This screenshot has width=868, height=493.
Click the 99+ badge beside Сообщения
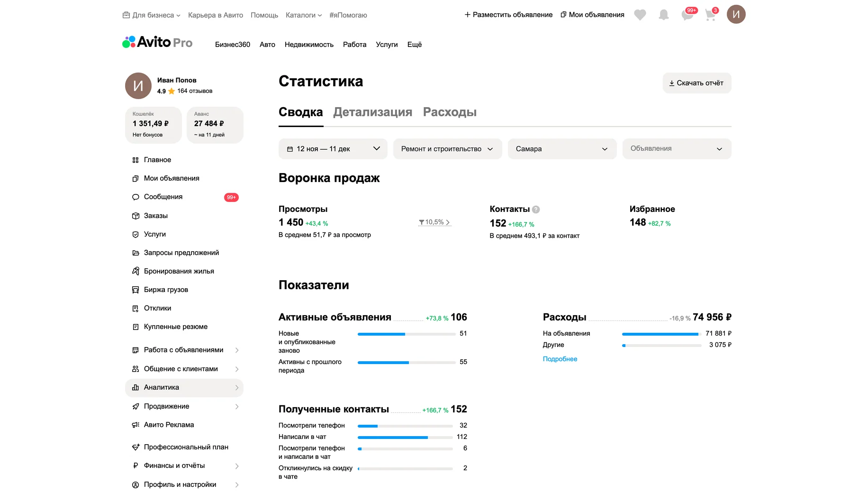coord(231,197)
